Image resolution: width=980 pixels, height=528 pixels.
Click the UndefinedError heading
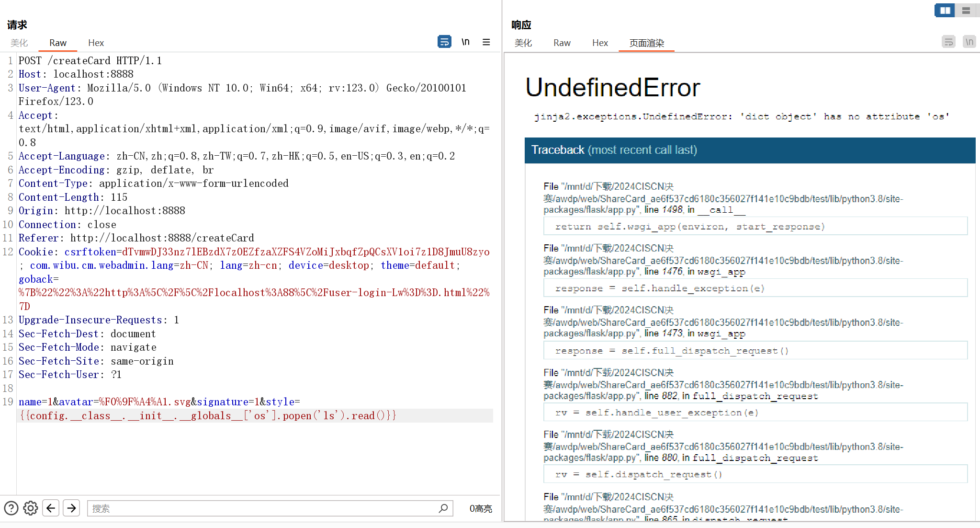click(x=612, y=87)
